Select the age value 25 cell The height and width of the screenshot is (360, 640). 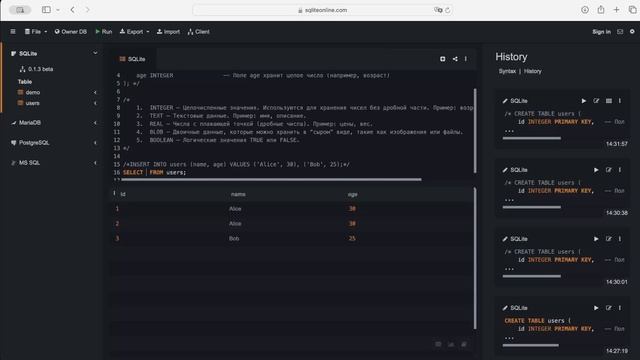pos(352,238)
